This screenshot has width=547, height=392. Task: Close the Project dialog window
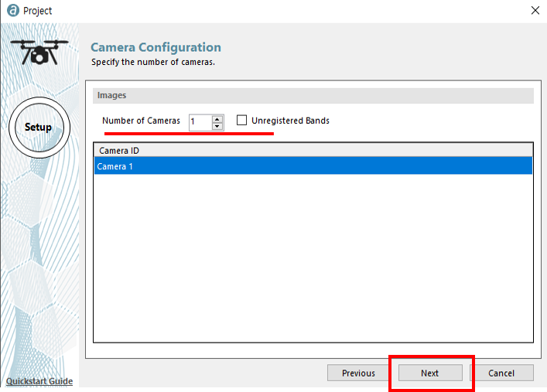[x=535, y=11]
